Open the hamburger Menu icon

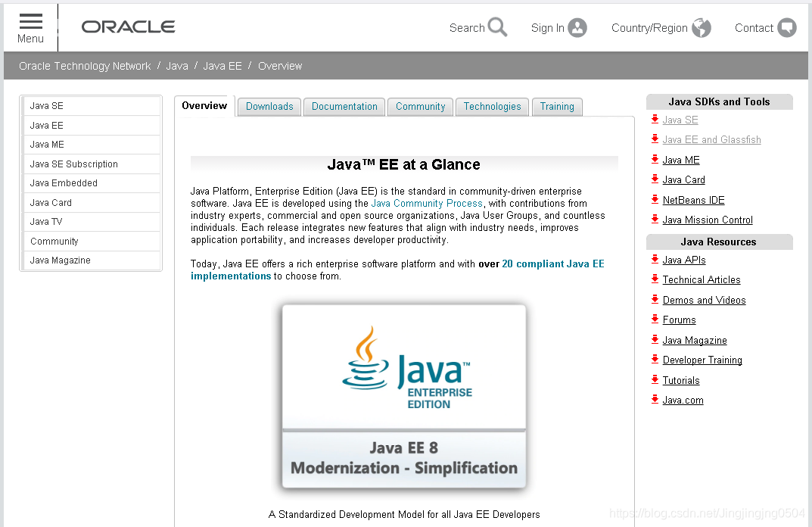[30, 21]
